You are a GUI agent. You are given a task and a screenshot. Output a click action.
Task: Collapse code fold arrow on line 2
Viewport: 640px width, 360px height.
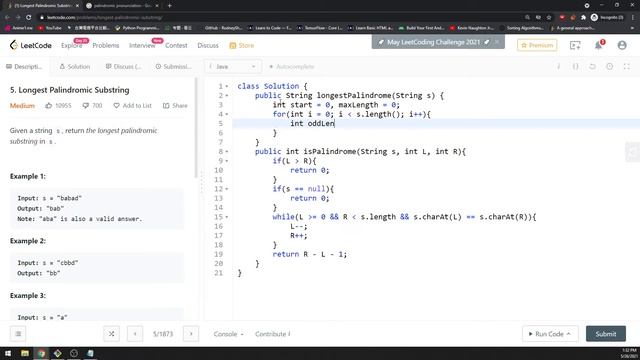227,96
